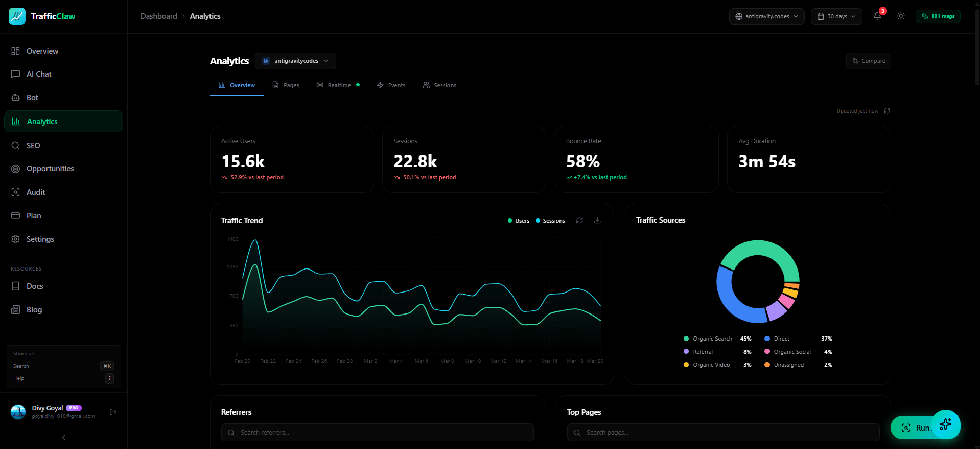Click the Audit scan icon in sidebar
The image size is (980, 449).
16,192
